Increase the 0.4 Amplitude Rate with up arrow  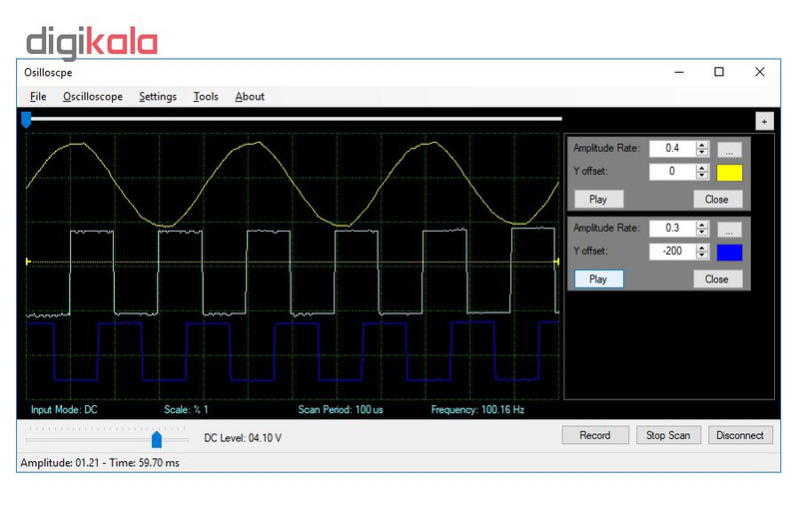click(702, 145)
